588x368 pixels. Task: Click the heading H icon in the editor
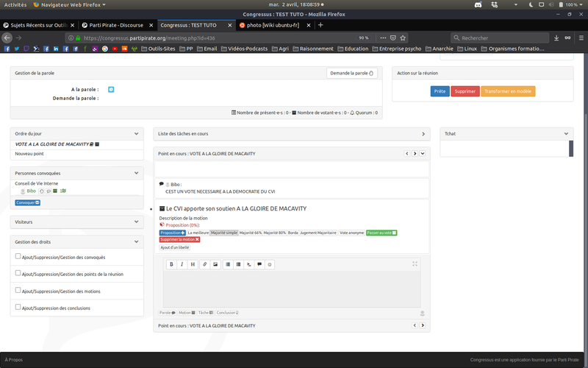point(193,263)
